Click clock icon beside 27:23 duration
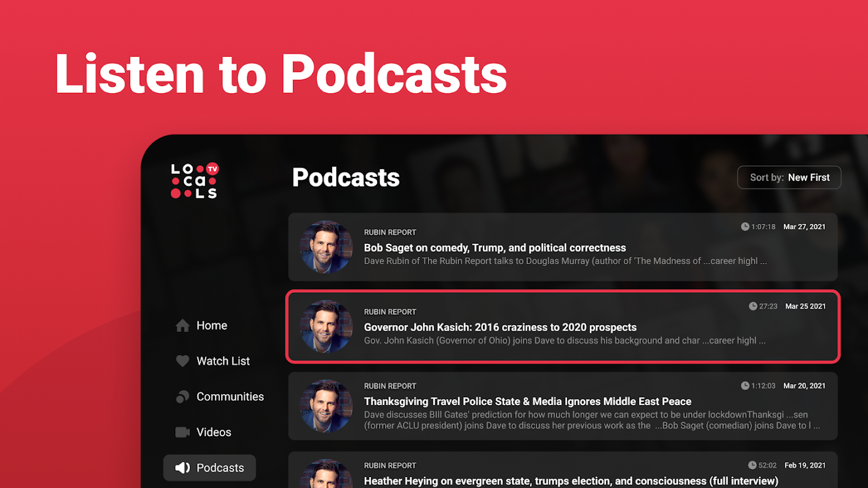The height and width of the screenshot is (488, 868). 753,306
